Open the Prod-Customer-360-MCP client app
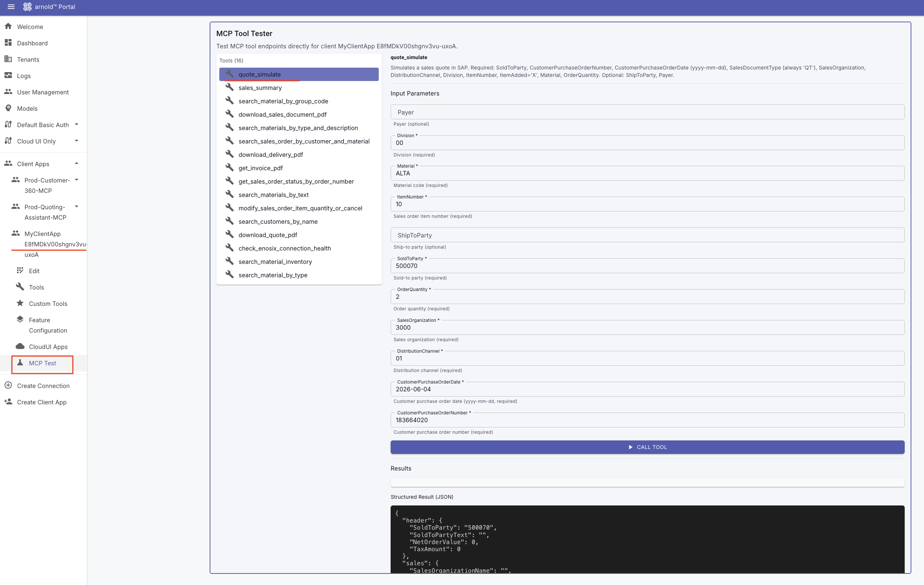Viewport: 924px width, 585px height. click(47, 185)
